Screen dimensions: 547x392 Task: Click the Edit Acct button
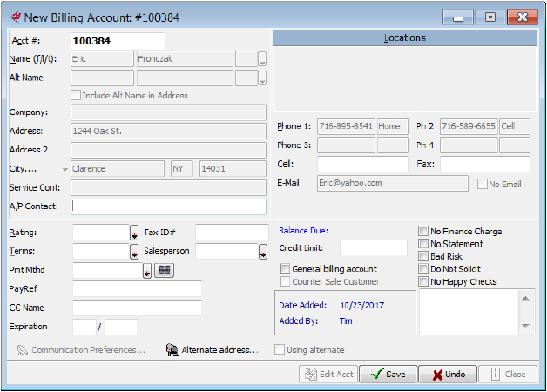pos(327,374)
